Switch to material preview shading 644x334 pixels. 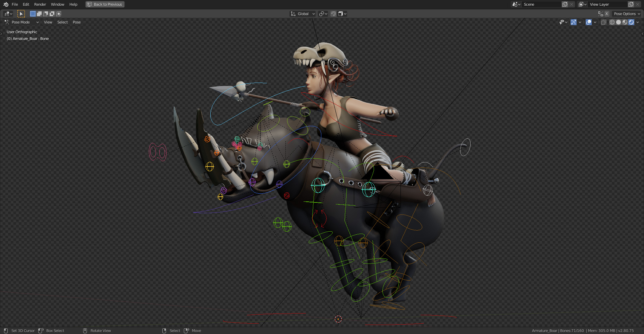(x=625, y=22)
